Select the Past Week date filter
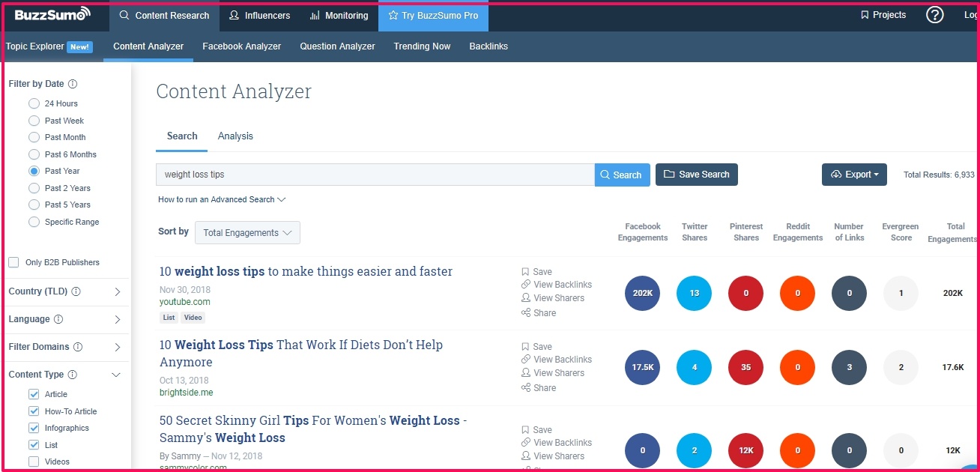 [x=34, y=121]
